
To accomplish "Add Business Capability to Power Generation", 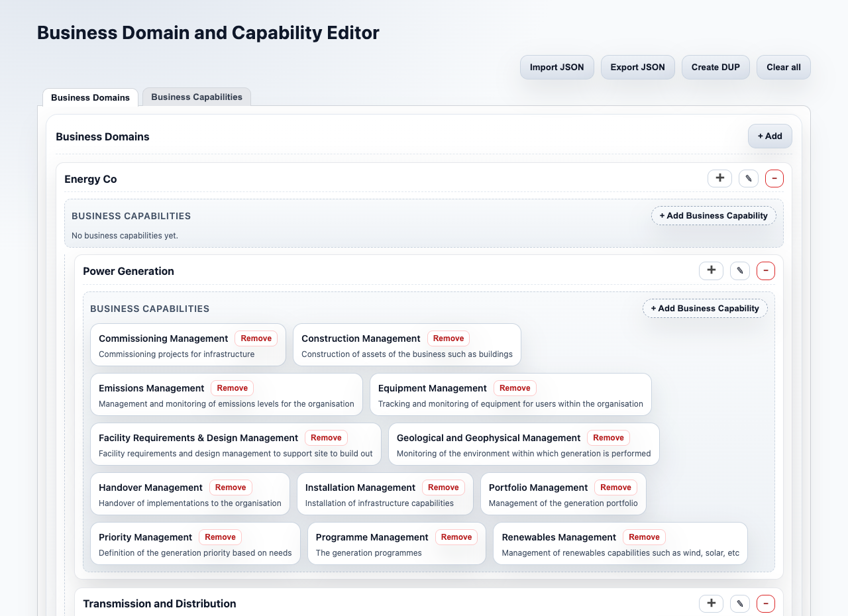I will pos(705,308).
